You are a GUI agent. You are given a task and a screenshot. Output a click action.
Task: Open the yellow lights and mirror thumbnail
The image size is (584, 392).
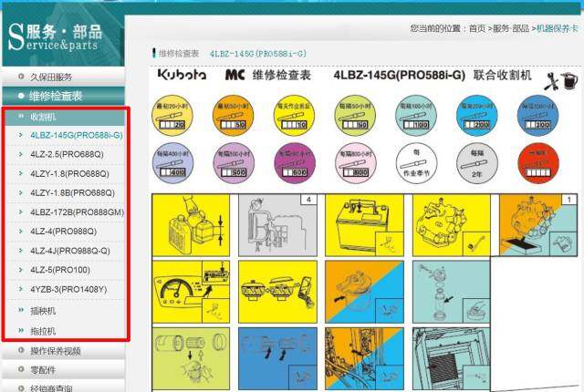277,292
